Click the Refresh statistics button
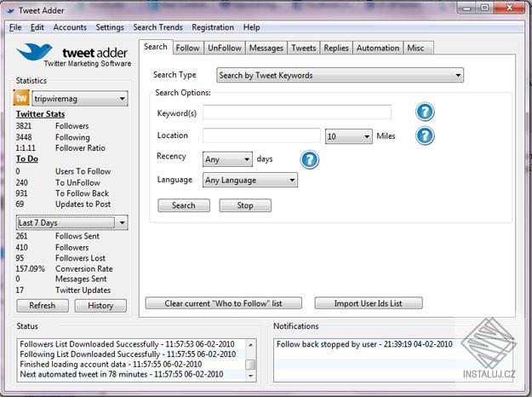This screenshot has height=397, width=532. 43,306
